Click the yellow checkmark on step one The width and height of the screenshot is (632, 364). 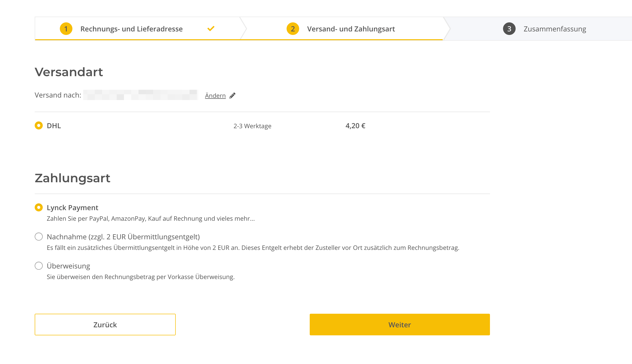211,28
